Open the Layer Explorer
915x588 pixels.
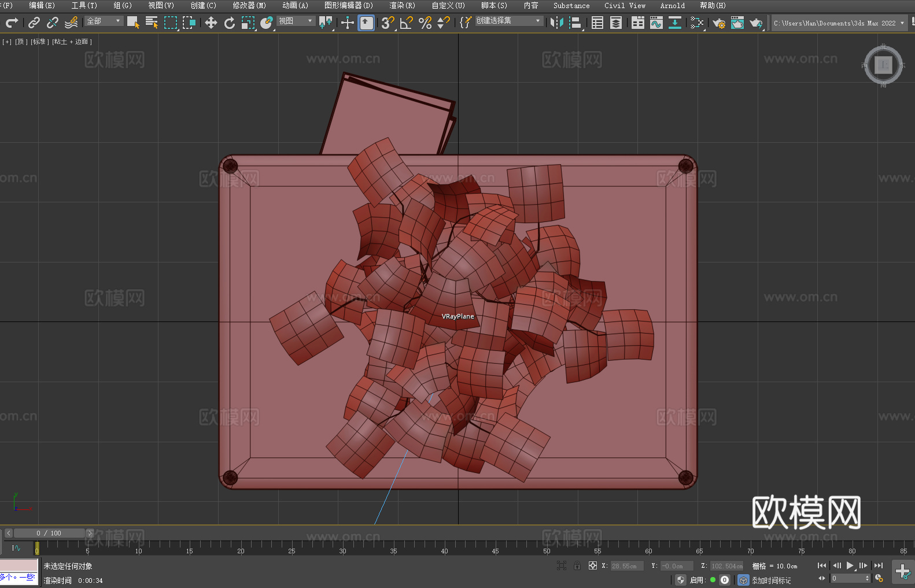(x=616, y=23)
